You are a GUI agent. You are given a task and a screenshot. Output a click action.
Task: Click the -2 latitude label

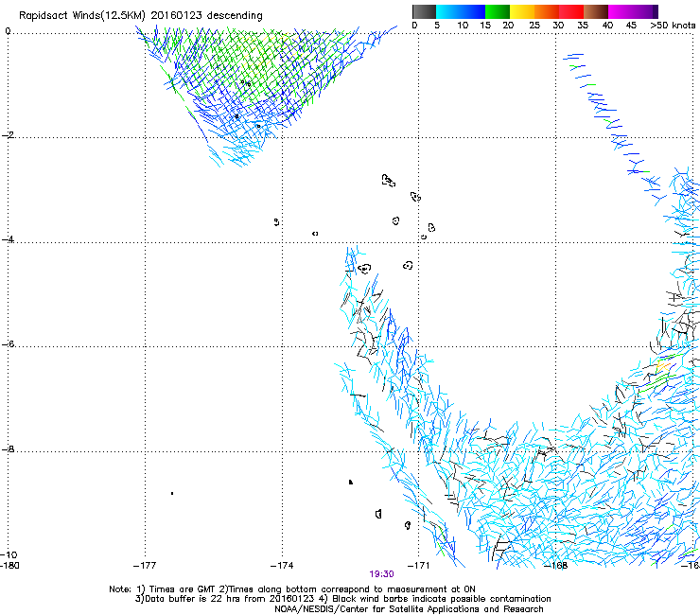[x=8, y=135]
